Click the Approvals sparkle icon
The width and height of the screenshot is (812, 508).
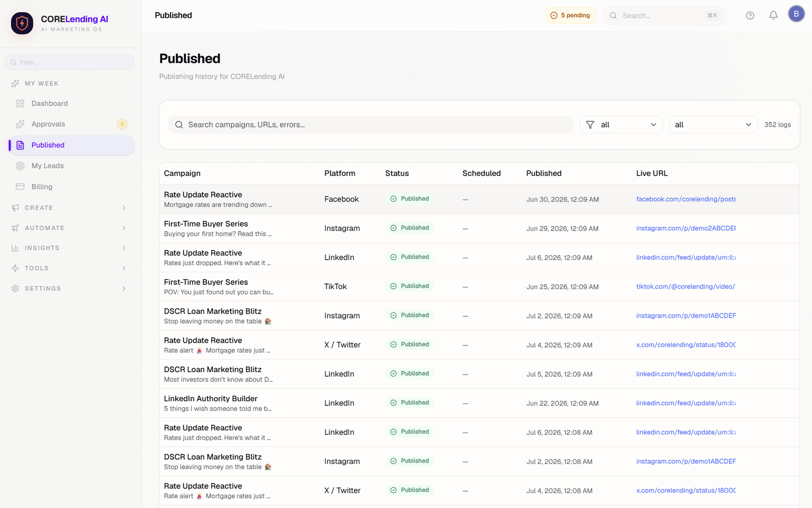click(20, 124)
